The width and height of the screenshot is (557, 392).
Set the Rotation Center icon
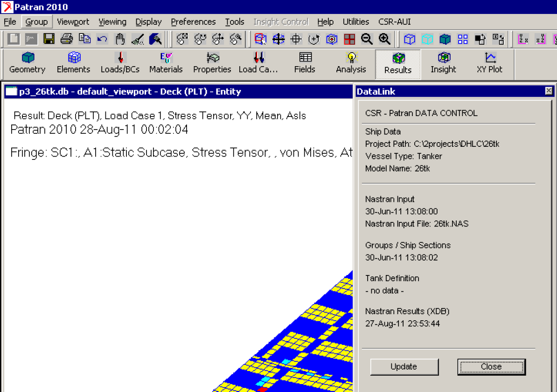pyautogui.click(x=313, y=39)
